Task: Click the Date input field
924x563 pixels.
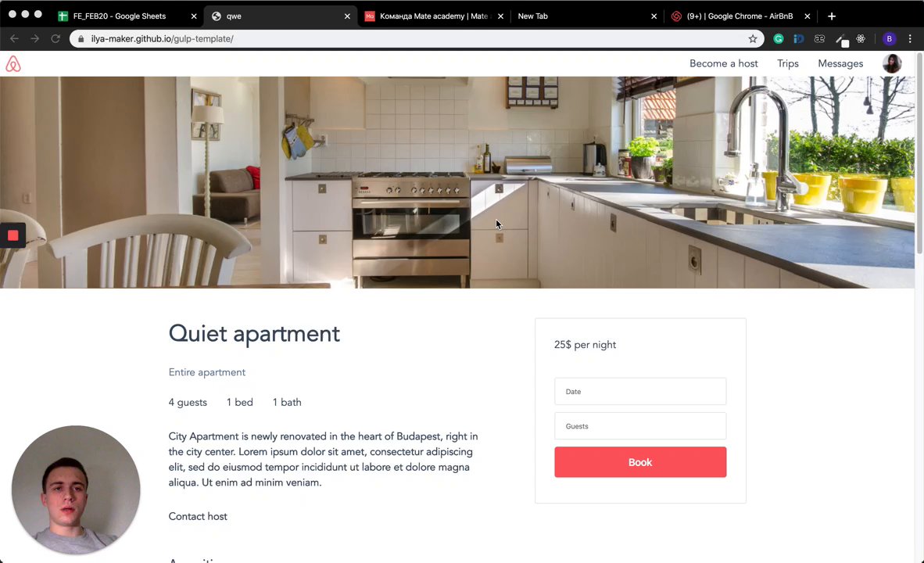Action: click(640, 392)
